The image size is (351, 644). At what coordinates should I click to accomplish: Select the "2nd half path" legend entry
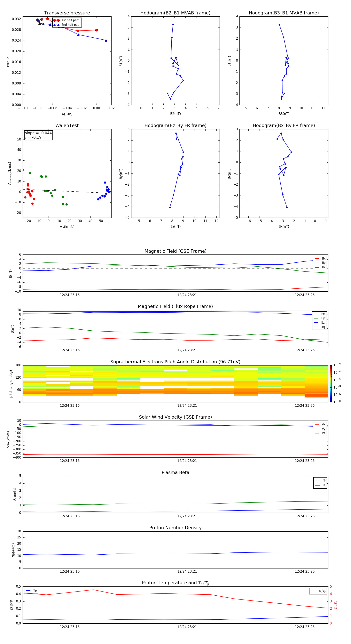pos(67,25)
